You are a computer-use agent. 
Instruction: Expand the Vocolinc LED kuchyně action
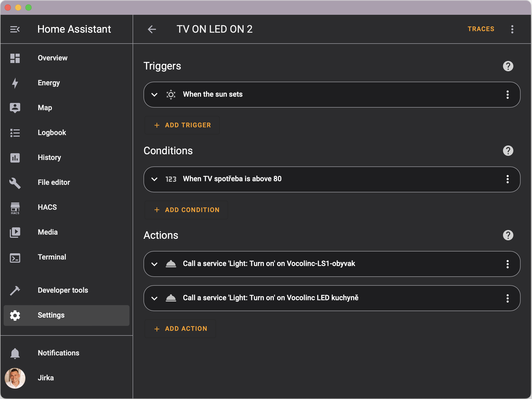coord(154,298)
